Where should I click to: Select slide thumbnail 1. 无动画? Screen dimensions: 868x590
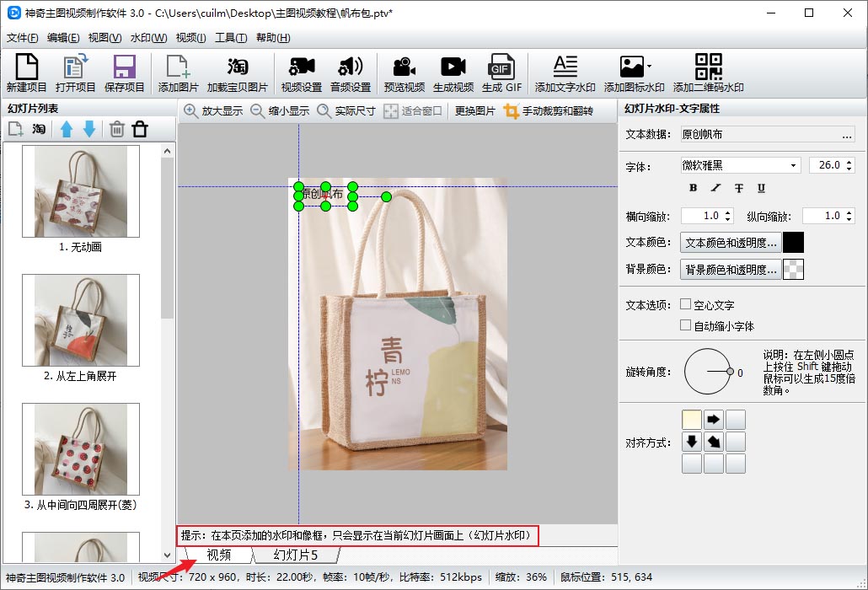pos(81,191)
